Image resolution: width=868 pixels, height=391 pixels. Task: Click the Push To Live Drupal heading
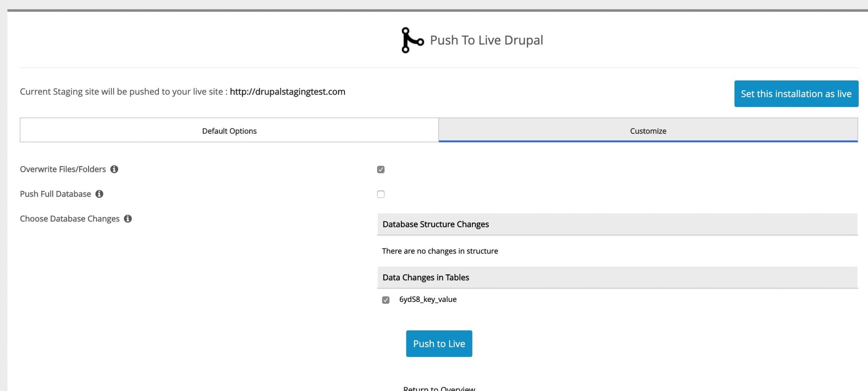[x=486, y=40]
